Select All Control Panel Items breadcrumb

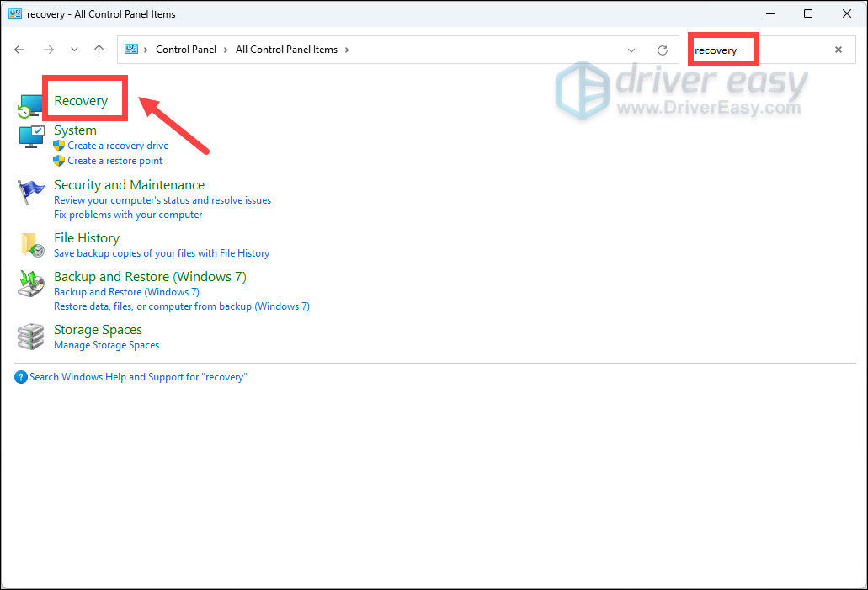point(286,50)
